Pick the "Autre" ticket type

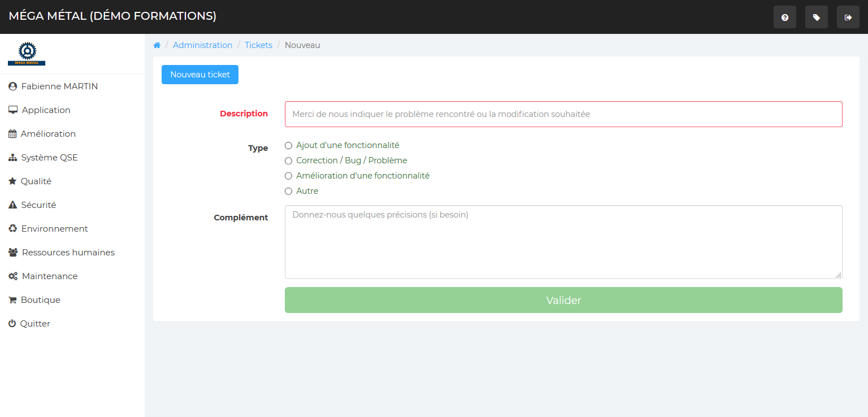pos(288,192)
